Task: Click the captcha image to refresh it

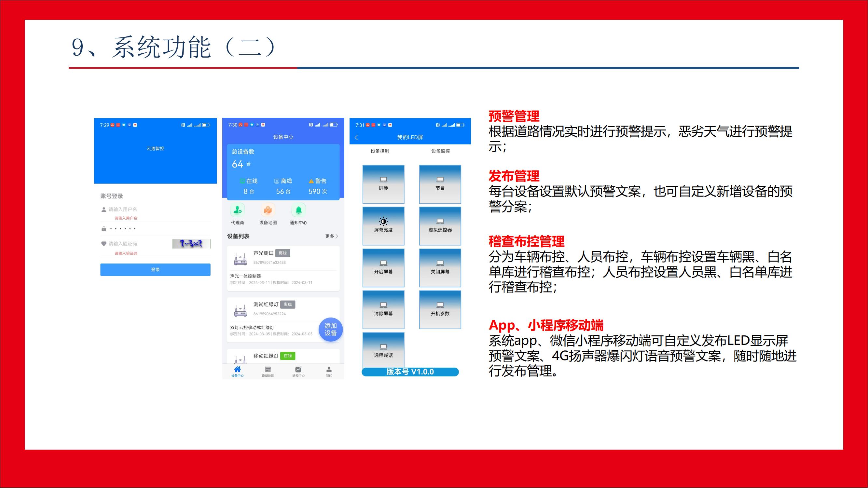Action: (191, 243)
